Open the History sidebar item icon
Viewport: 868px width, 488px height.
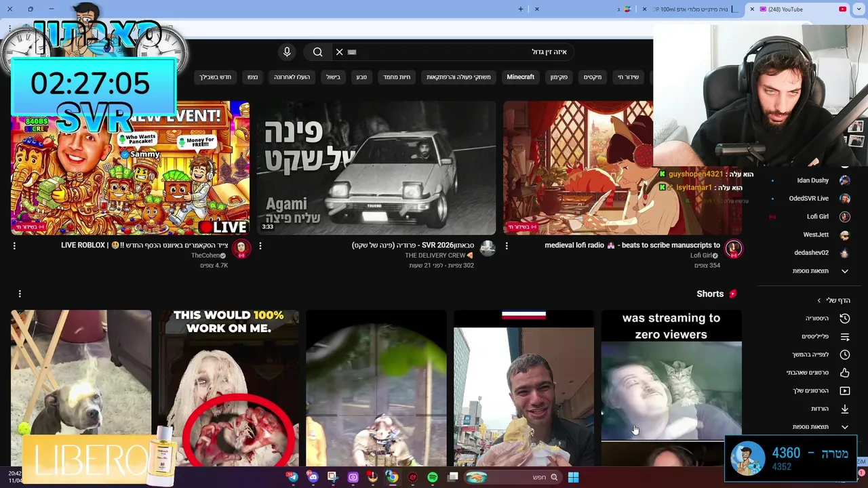[844, 319]
